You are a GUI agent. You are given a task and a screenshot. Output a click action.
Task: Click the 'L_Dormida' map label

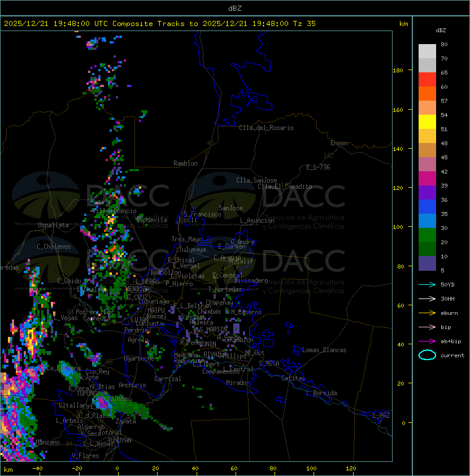pyautogui.click(x=321, y=393)
